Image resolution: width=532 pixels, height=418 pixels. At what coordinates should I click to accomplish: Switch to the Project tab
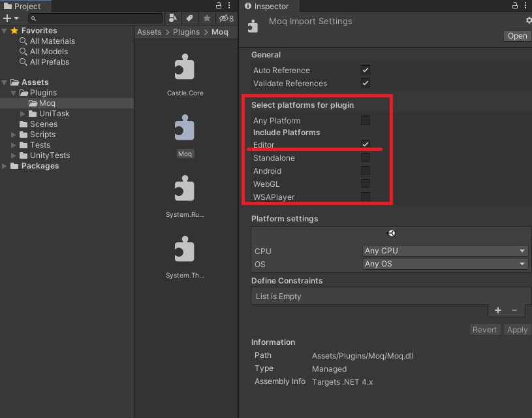(x=26, y=6)
